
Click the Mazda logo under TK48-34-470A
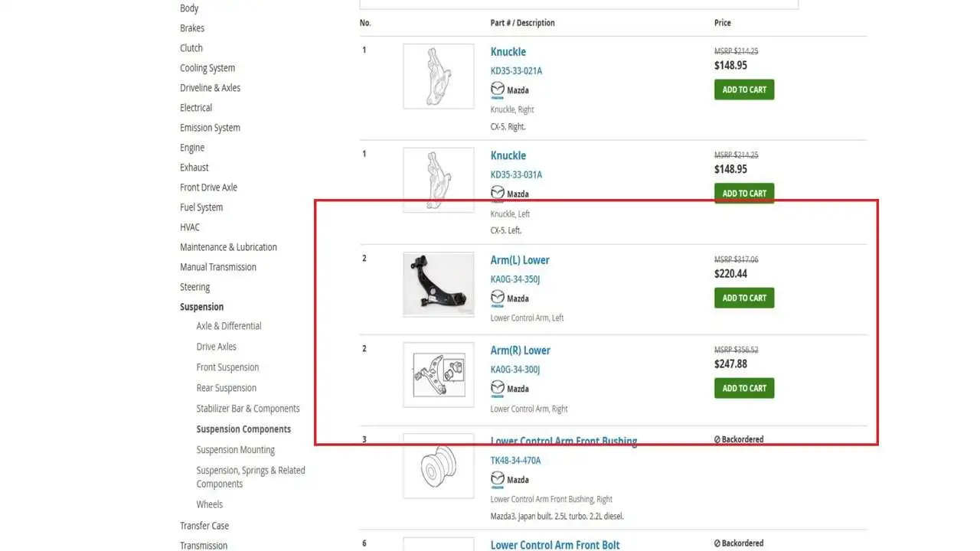click(x=498, y=479)
